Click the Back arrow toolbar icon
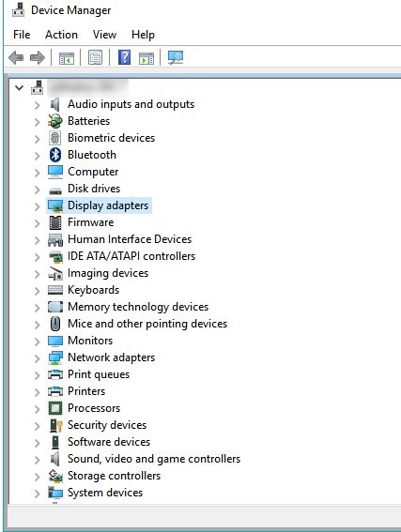 click(x=16, y=57)
